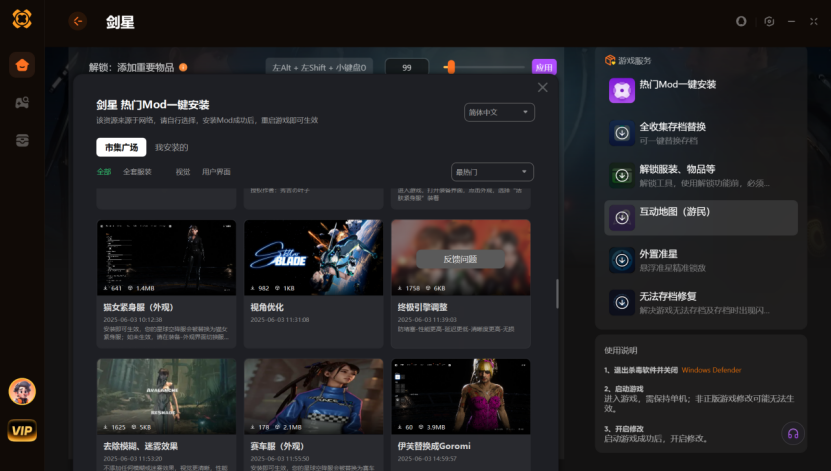
Task: Click the orange info dot beside 添加重要物品
Action: click(183, 67)
